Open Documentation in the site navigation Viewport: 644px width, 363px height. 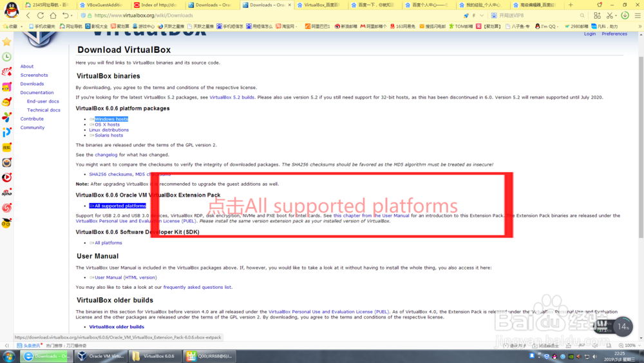pos(37,92)
